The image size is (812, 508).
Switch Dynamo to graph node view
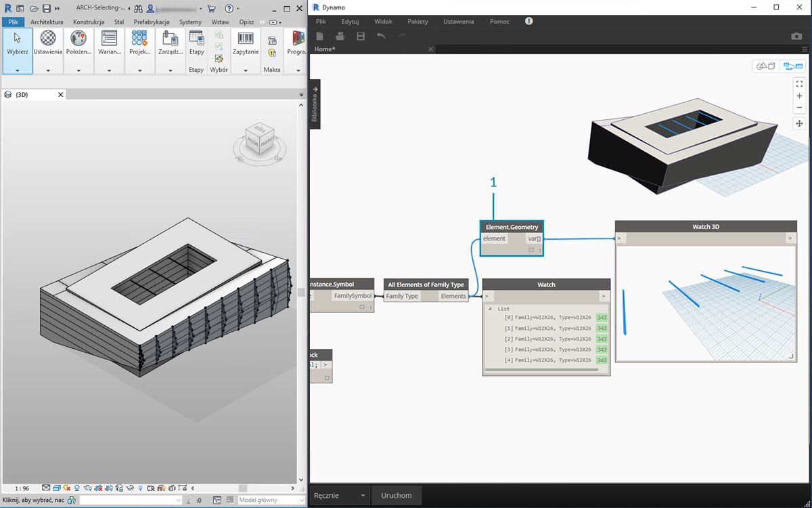[792, 66]
